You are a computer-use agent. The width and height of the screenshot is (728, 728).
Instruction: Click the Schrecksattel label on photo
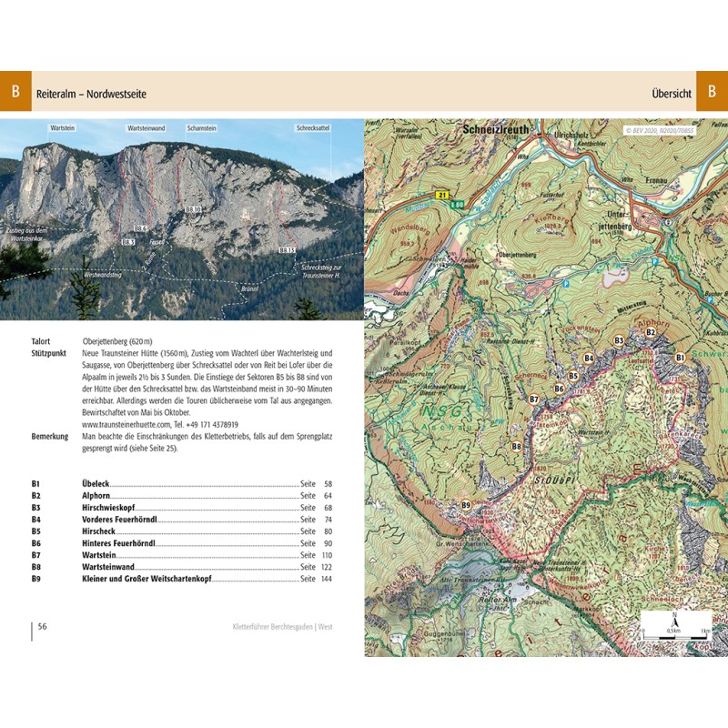pyautogui.click(x=313, y=127)
